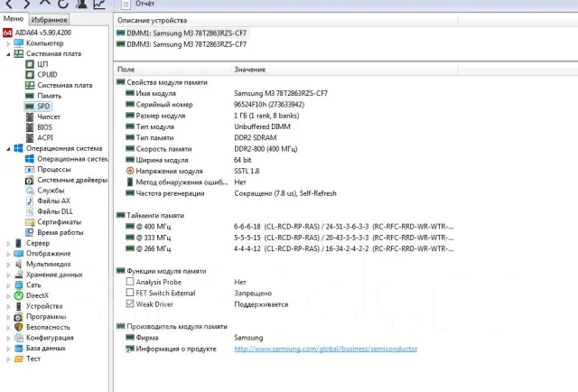Switch to the Меню tab
The width and height of the screenshot is (578, 392).
(x=14, y=19)
